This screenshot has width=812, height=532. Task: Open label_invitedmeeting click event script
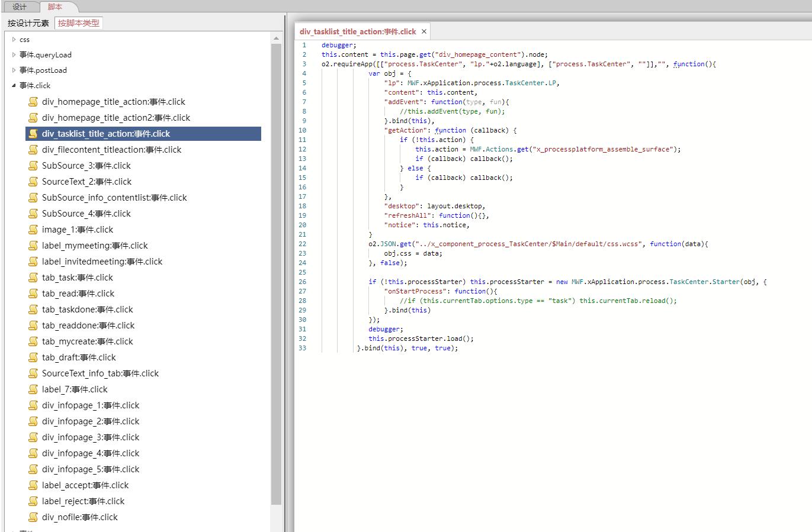click(x=102, y=262)
